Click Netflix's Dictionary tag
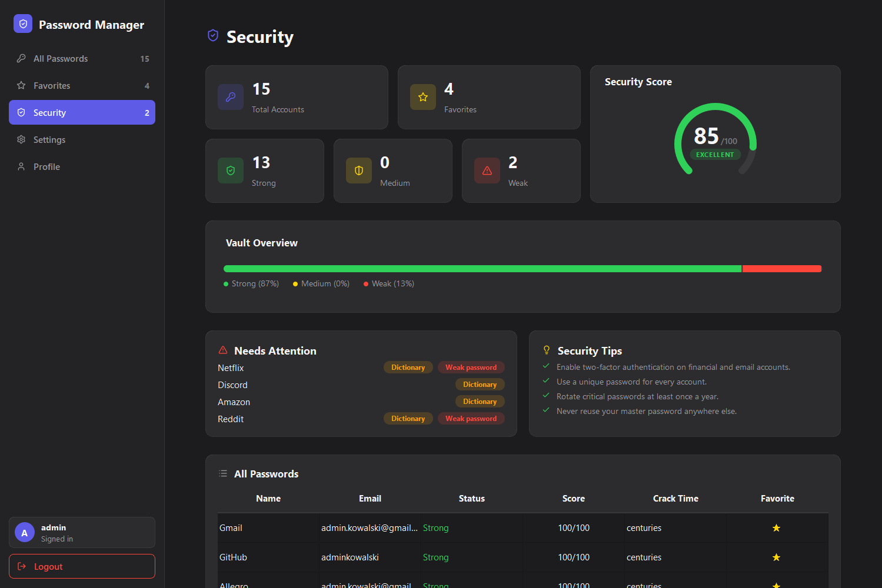The height and width of the screenshot is (588, 882). 408,367
